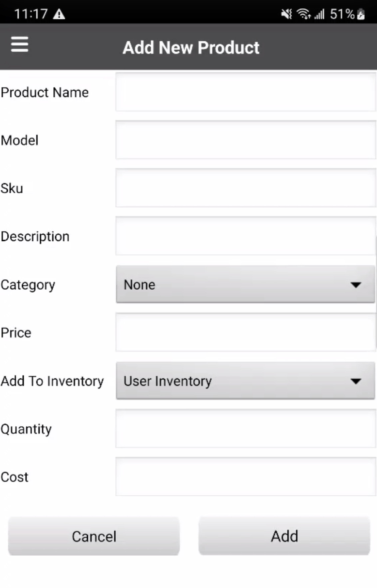
Task: Click the Category dropdown arrow
Action: [x=356, y=285]
